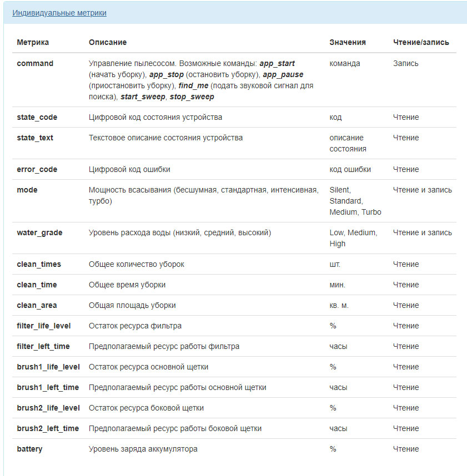
Task: Click the Описание column header
Action: pyautogui.click(x=108, y=42)
